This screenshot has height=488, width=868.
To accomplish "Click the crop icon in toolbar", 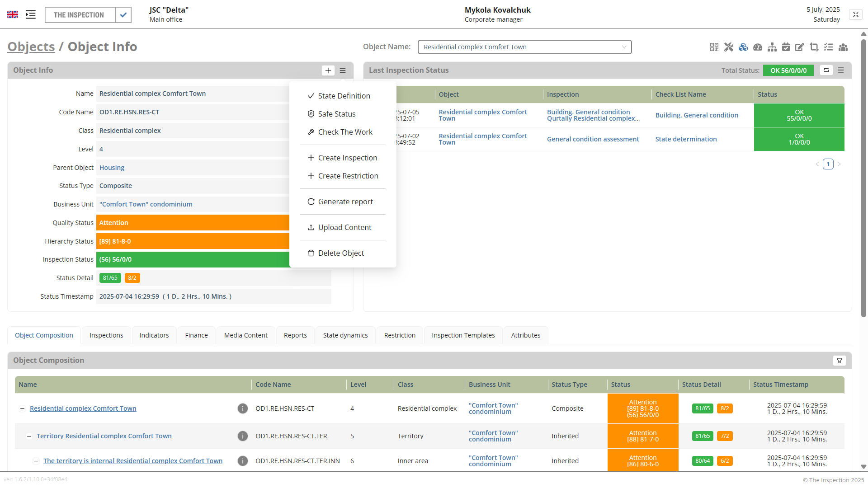I will [814, 47].
